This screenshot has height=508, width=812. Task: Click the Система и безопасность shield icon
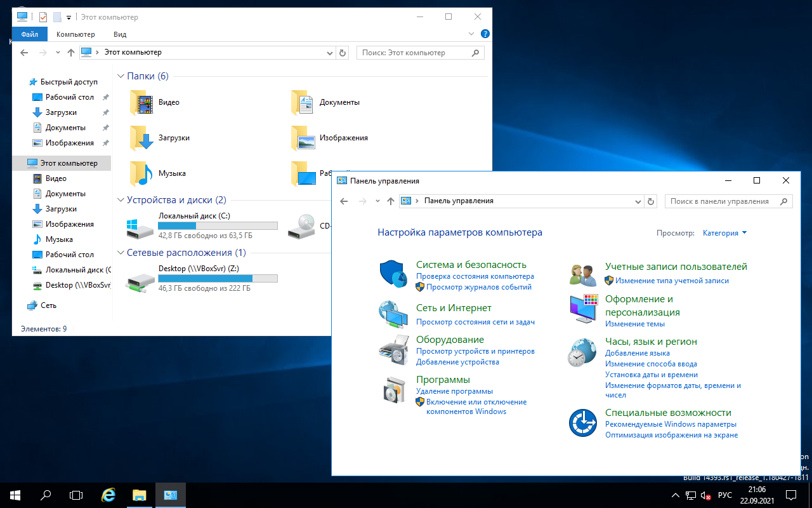click(393, 274)
